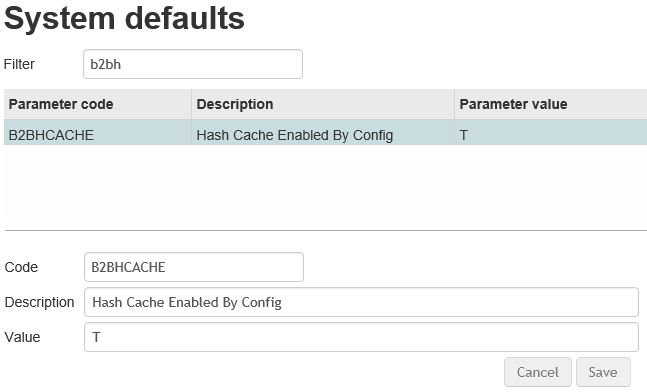Click the empty area below the table row

tap(326, 180)
